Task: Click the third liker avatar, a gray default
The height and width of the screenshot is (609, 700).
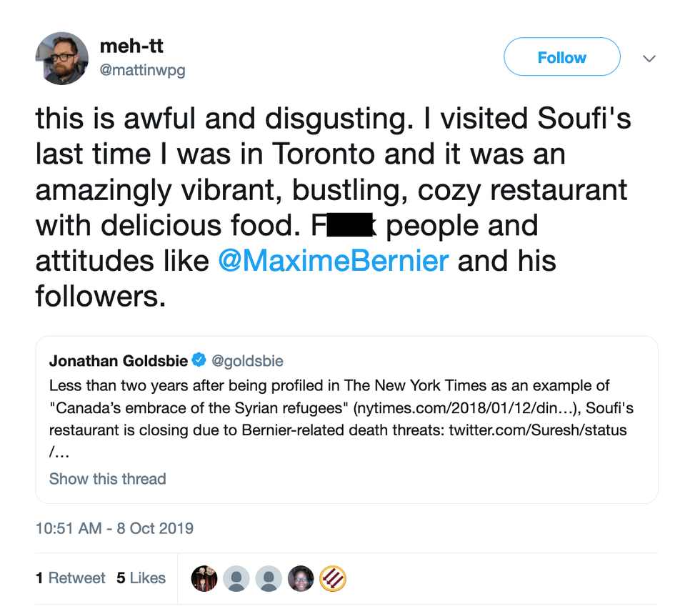Action: [x=269, y=578]
